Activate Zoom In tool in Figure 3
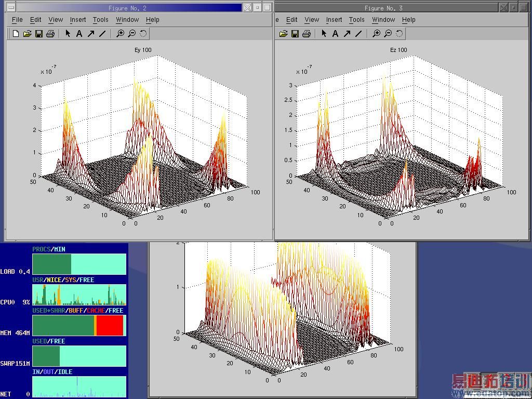The width and height of the screenshot is (532, 399). pos(376,34)
